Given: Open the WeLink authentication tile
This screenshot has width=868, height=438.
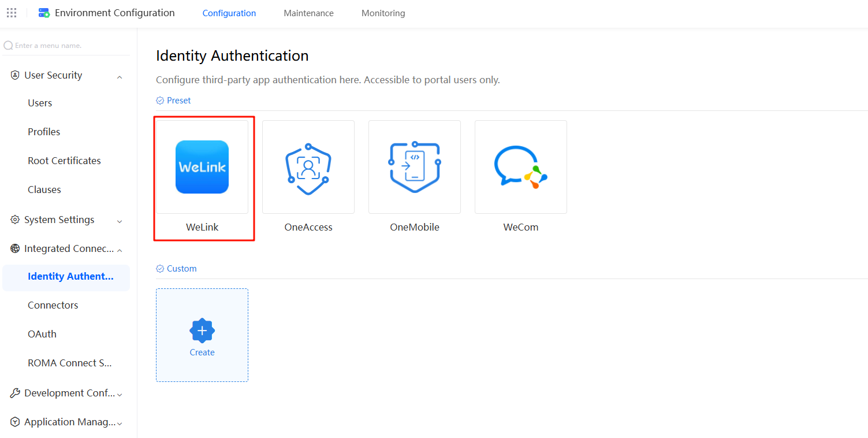Looking at the screenshot, I should (202, 167).
